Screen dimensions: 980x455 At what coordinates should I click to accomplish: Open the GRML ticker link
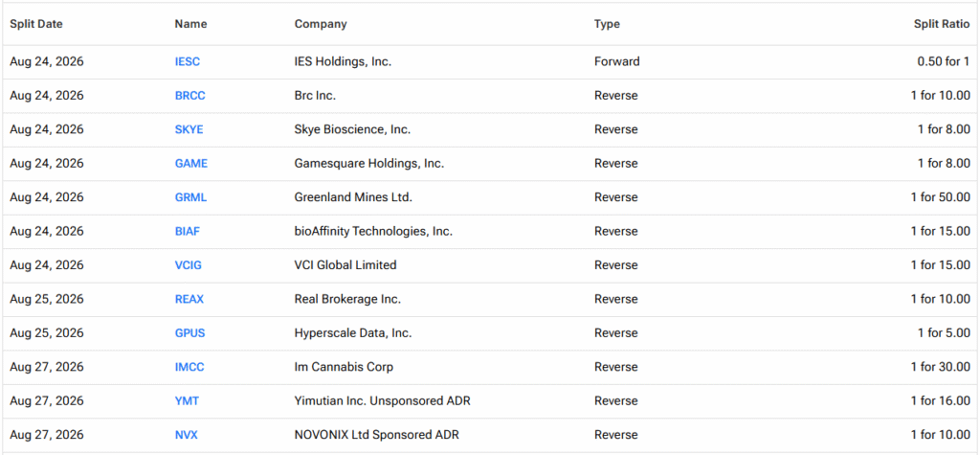(x=190, y=197)
